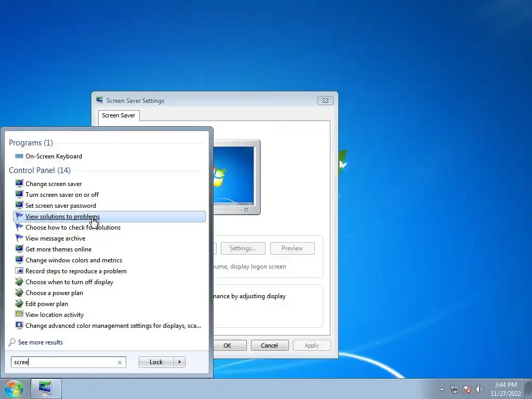Click icon beside Set screen saver password
The height and width of the screenshot is (399, 532).
tap(19, 205)
